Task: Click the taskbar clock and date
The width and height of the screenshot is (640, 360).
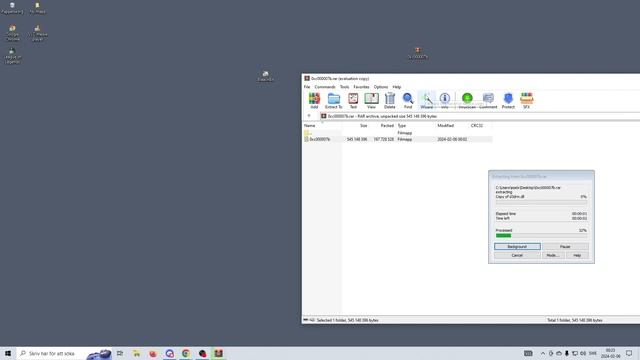Action: (610, 353)
